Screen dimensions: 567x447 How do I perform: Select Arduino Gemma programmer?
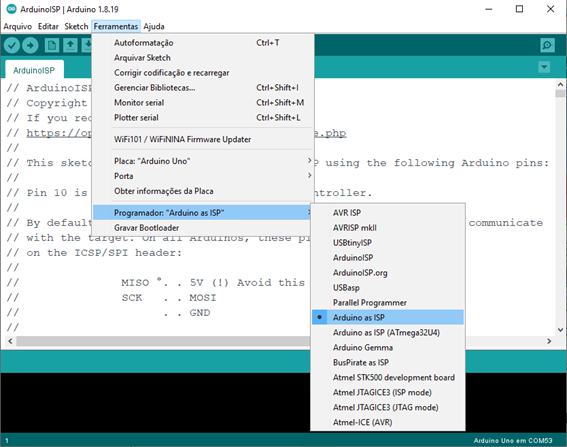(x=388, y=348)
